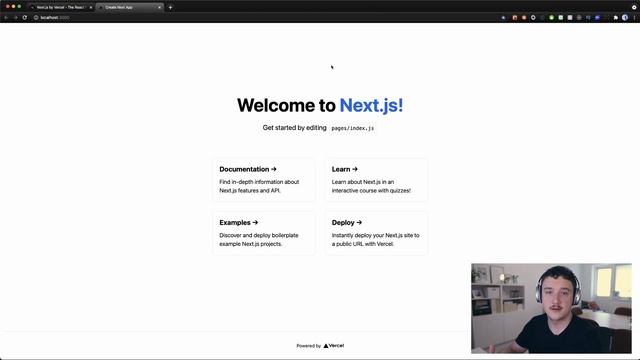Screen dimensions: 640x360
Task: Close the Next.js by Vercel tab
Action: 91,7
